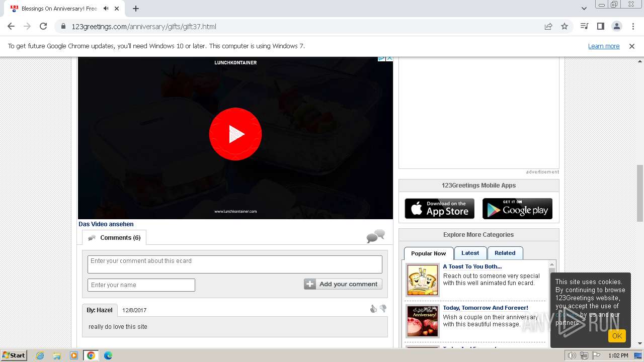Screen dimensions: 644x362
Task: Click the By: Hazel author label
Action: pos(100,310)
